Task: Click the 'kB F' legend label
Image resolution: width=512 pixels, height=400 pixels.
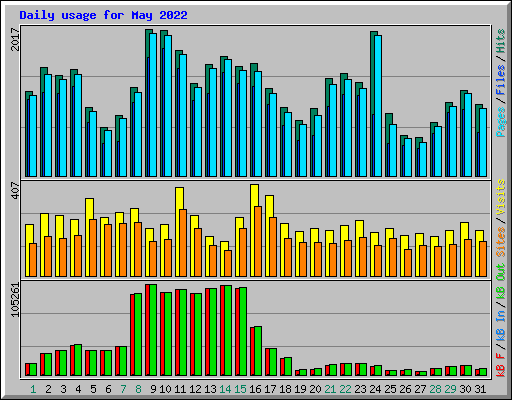Action: (501, 365)
